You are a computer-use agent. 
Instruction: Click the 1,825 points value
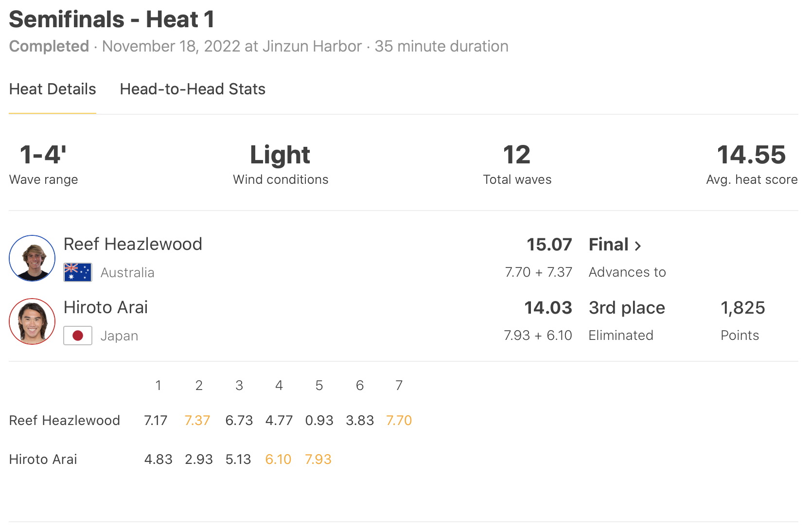[x=742, y=308]
